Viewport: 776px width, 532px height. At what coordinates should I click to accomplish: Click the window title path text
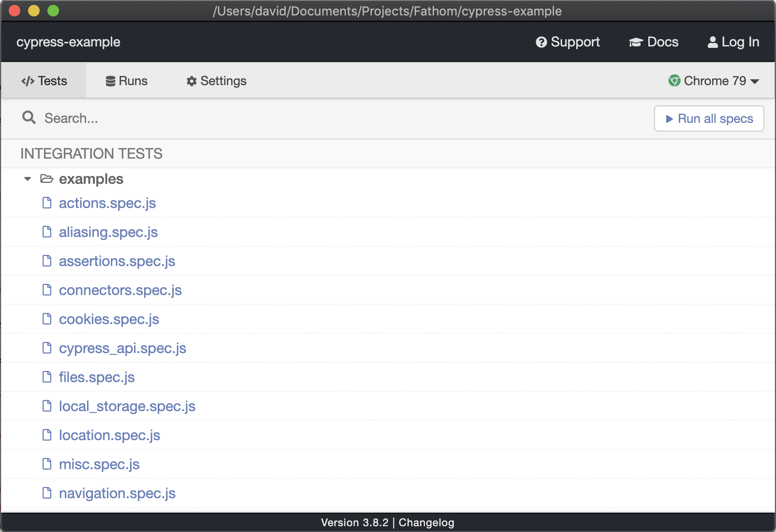(x=388, y=11)
